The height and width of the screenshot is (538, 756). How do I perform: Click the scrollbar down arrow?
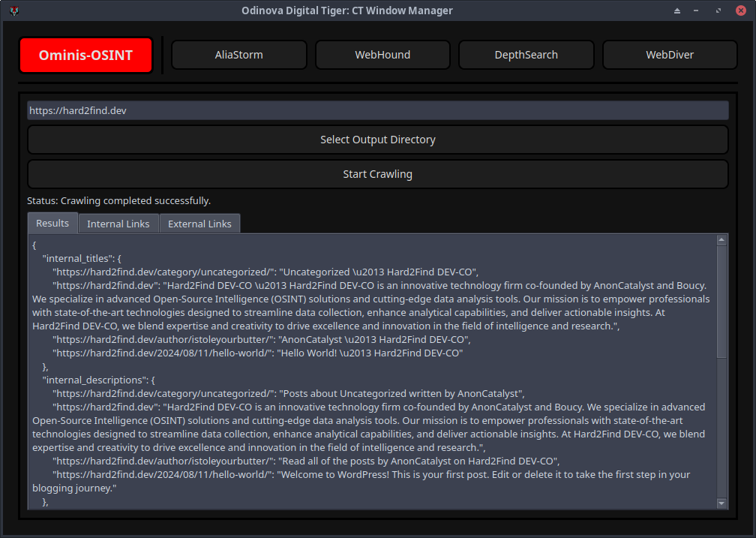(721, 503)
